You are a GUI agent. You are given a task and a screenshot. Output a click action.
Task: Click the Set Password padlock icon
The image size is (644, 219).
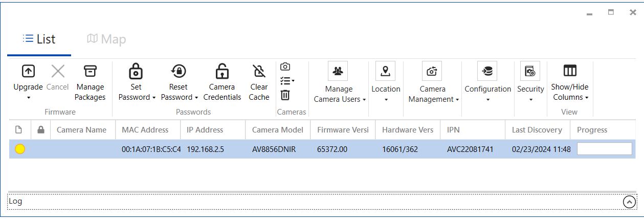tap(136, 71)
